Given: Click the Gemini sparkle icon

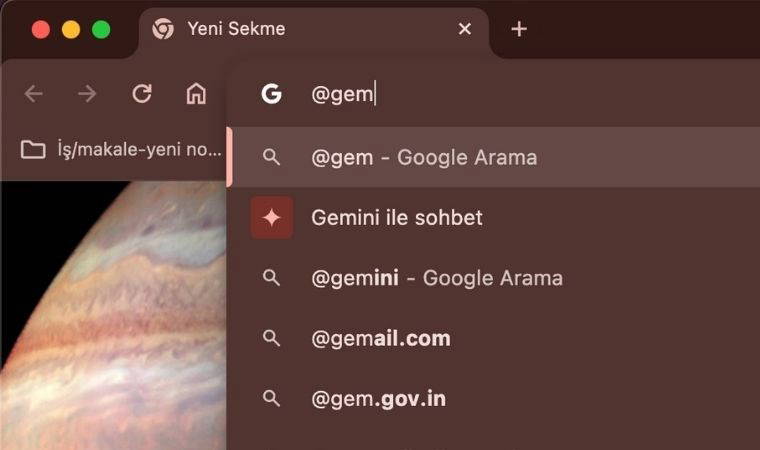Looking at the screenshot, I should 272,217.
